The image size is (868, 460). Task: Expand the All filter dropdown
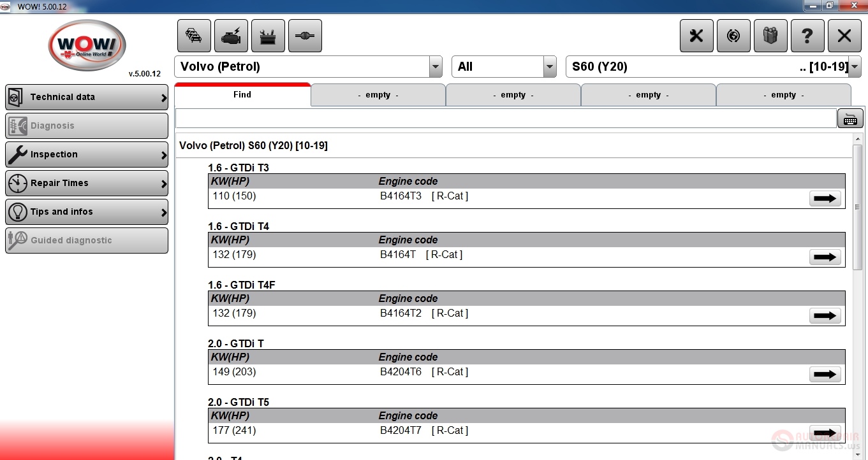550,67
